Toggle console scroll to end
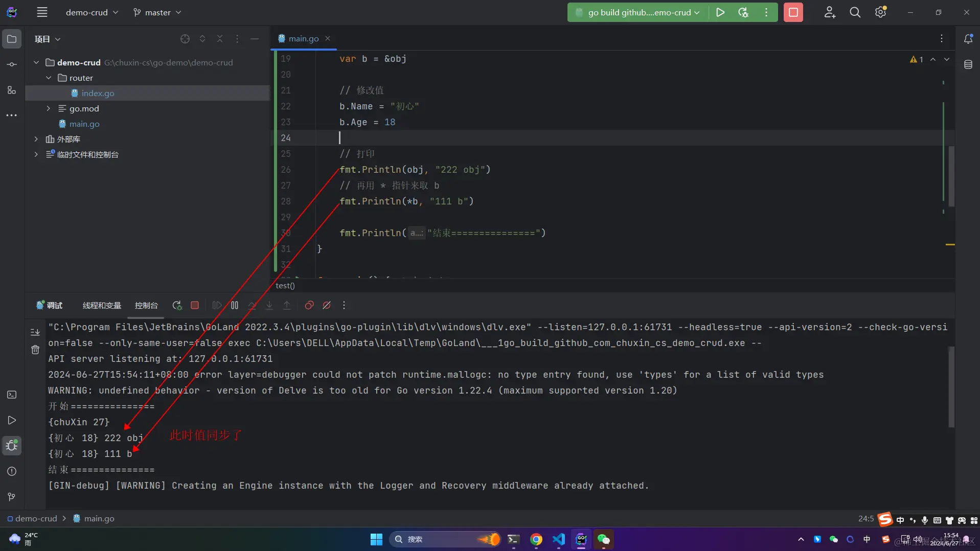Viewport: 980px width, 551px height. [x=35, y=332]
